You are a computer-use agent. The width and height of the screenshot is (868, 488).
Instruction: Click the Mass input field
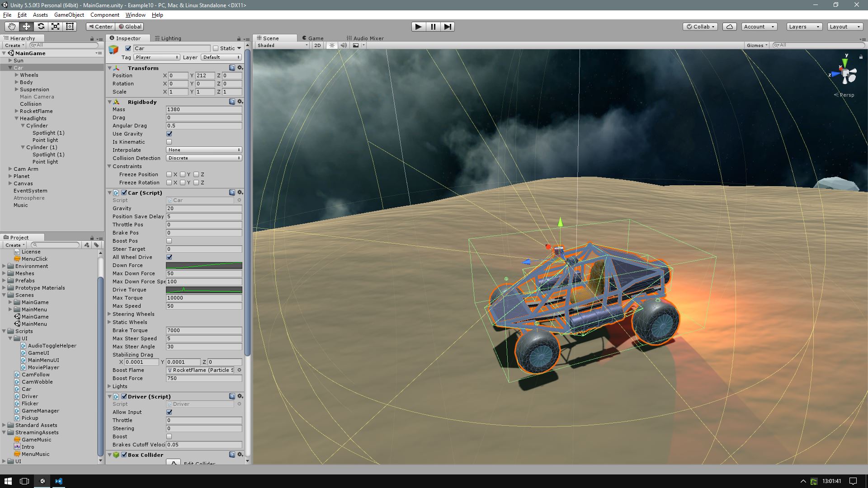pyautogui.click(x=203, y=109)
